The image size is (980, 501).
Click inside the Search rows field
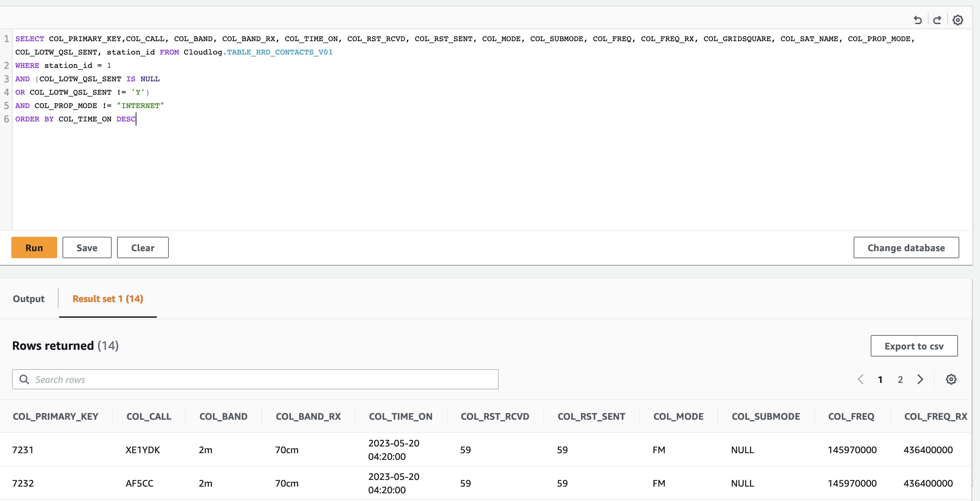click(152, 379)
